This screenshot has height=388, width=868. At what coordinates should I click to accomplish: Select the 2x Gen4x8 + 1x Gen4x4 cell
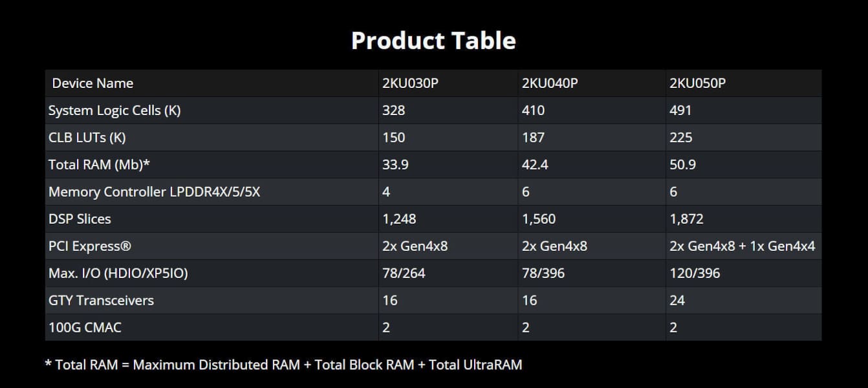pyautogui.click(x=742, y=246)
